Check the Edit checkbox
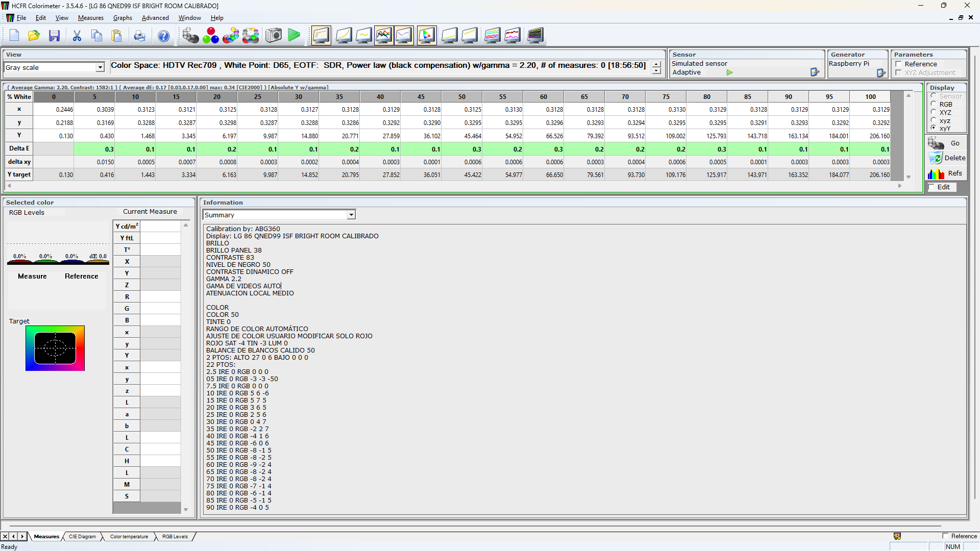Image resolution: width=980 pixels, height=551 pixels. coord(932,187)
